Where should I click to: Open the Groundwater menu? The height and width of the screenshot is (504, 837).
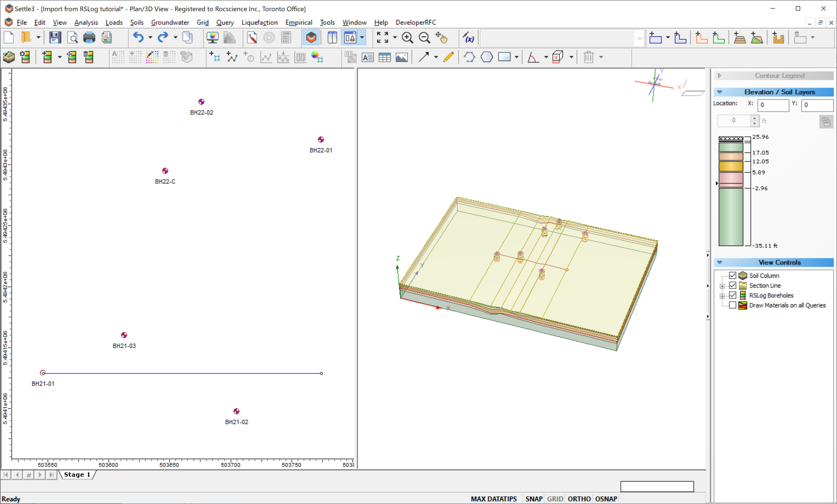click(170, 22)
